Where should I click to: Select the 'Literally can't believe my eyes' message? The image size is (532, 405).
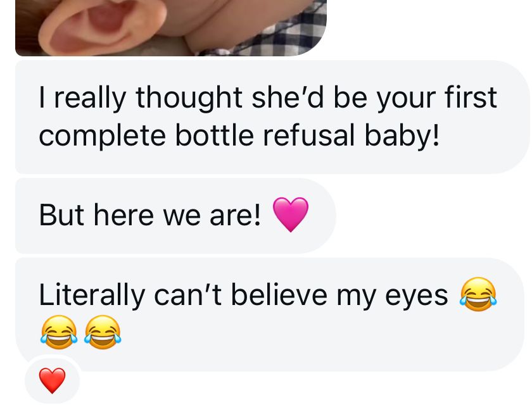pyautogui.click(x=270, y=314)
